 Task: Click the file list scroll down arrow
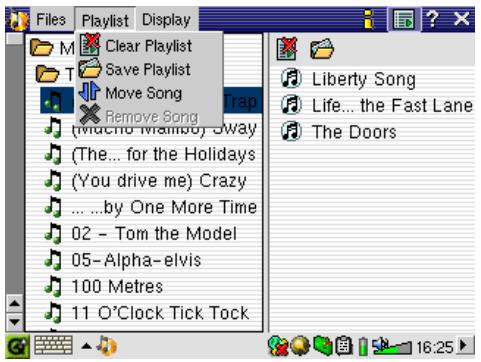coord(15,322)
